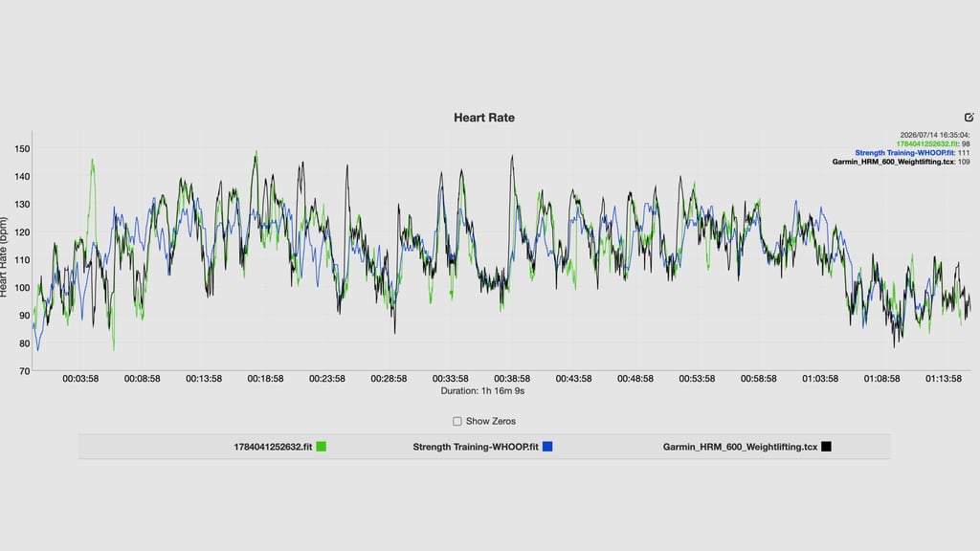
Task: Toggle the Strength Training-WHOOP.fit legend label
Action: [x=475, y=447]
